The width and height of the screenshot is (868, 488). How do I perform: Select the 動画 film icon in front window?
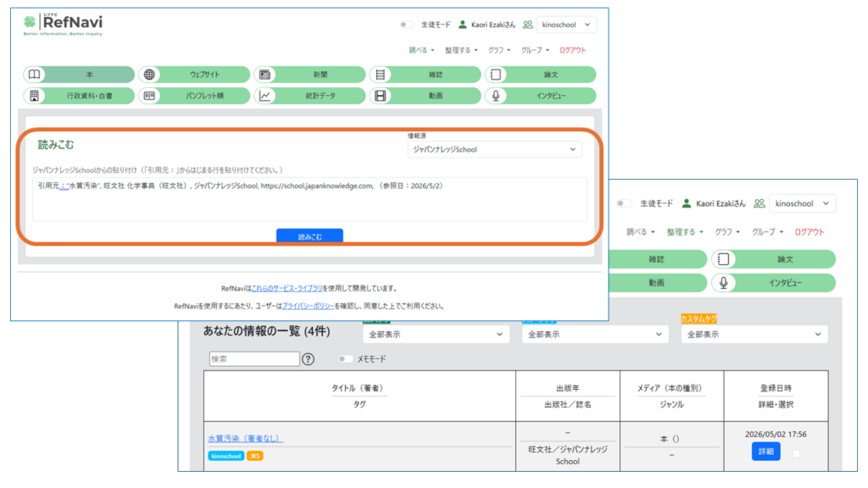click(381, 96)
